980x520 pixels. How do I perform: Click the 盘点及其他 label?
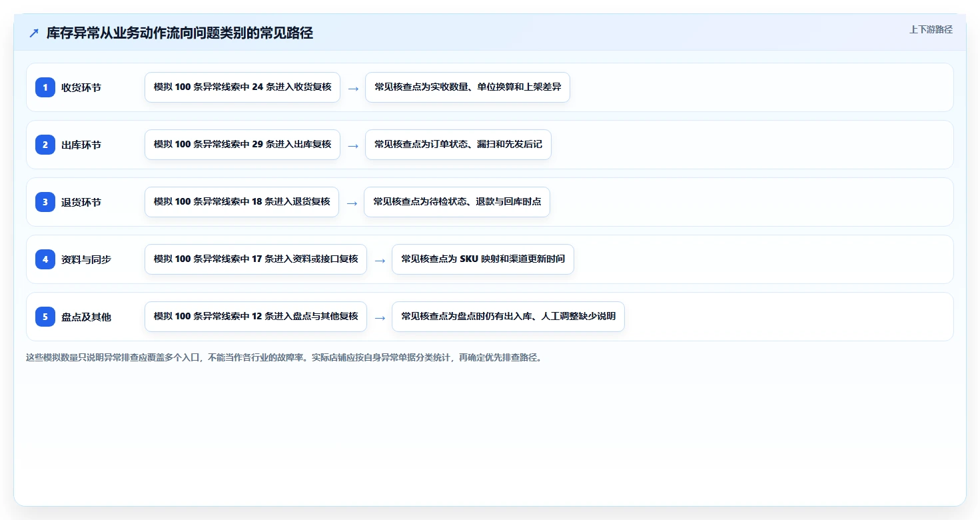(x=86, y=317)
